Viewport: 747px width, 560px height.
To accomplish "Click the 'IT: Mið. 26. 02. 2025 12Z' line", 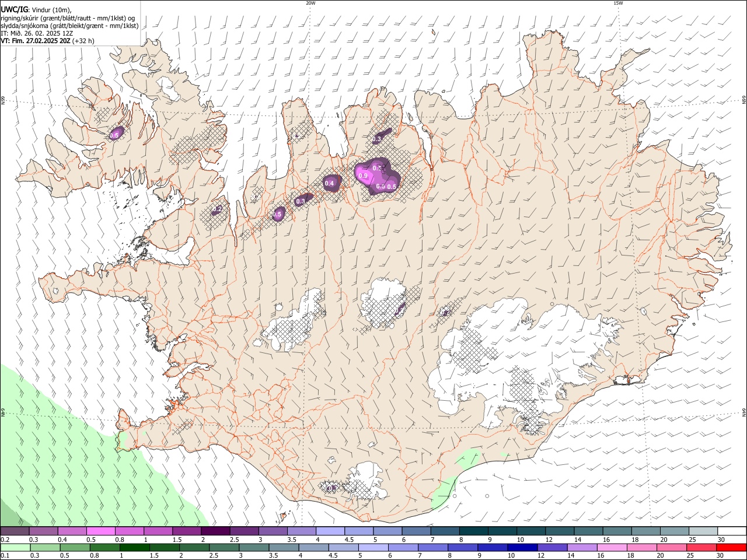I will coord(37,33).
